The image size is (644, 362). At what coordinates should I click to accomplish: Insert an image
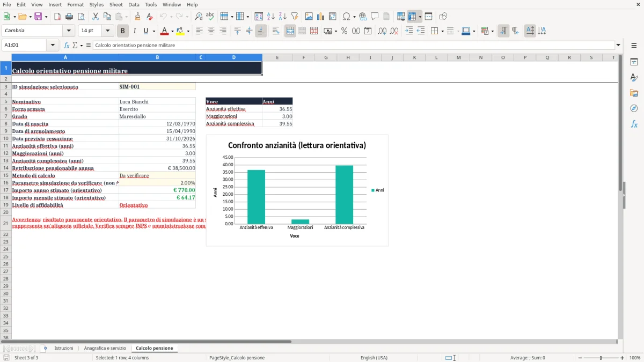[x=309, y=17]
